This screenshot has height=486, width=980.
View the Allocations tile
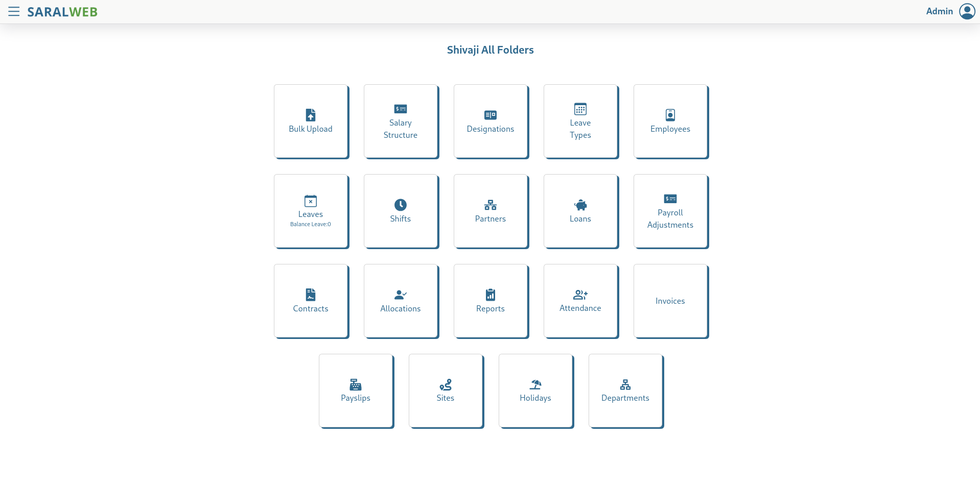(x=401, y=301)
